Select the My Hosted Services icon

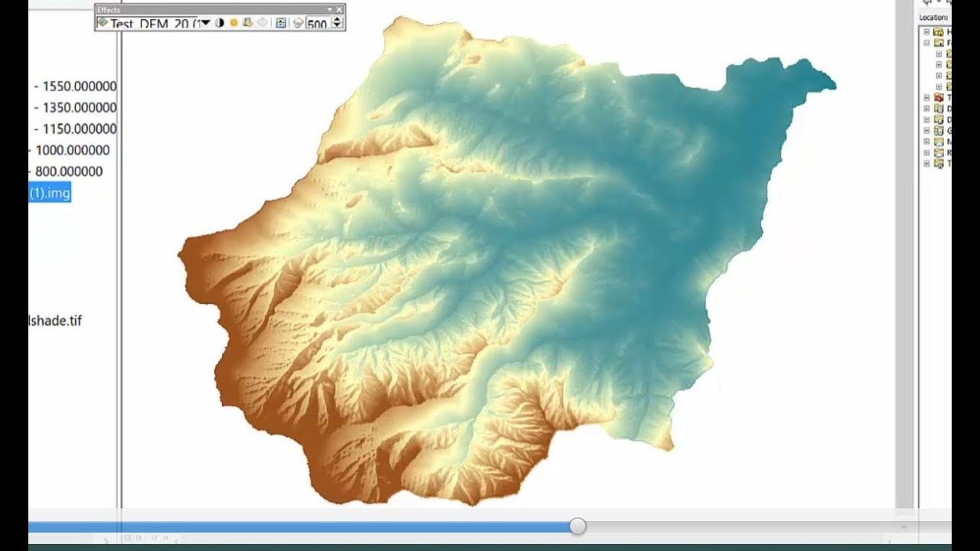click(x=939, y=142)
